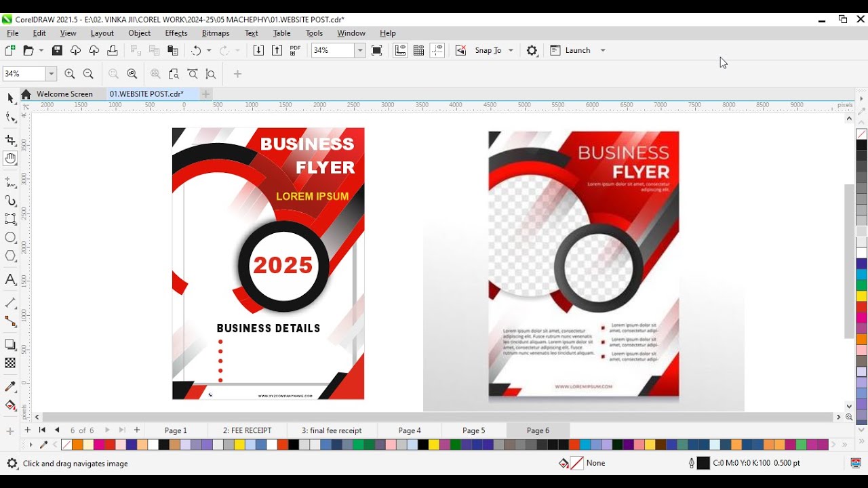Toggle Full-Screen Preview icon
The width and height of the screenshot is (868, 488).
[x=377, y=50]
